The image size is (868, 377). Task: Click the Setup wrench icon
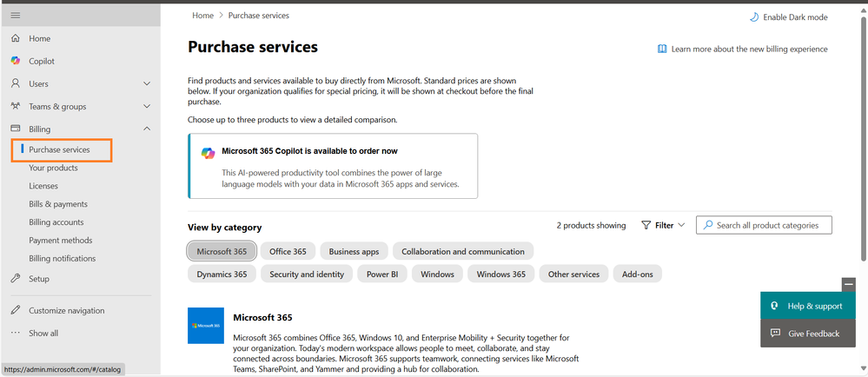tap(16, 279)
